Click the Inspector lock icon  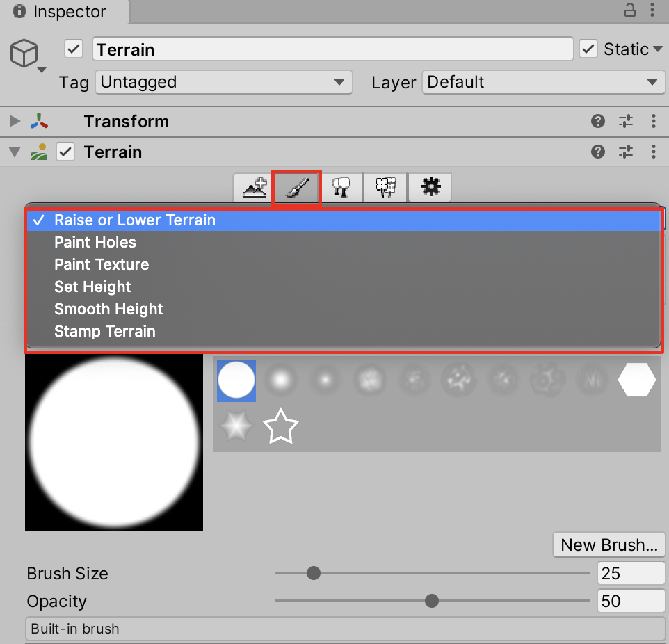click(629, 10)
